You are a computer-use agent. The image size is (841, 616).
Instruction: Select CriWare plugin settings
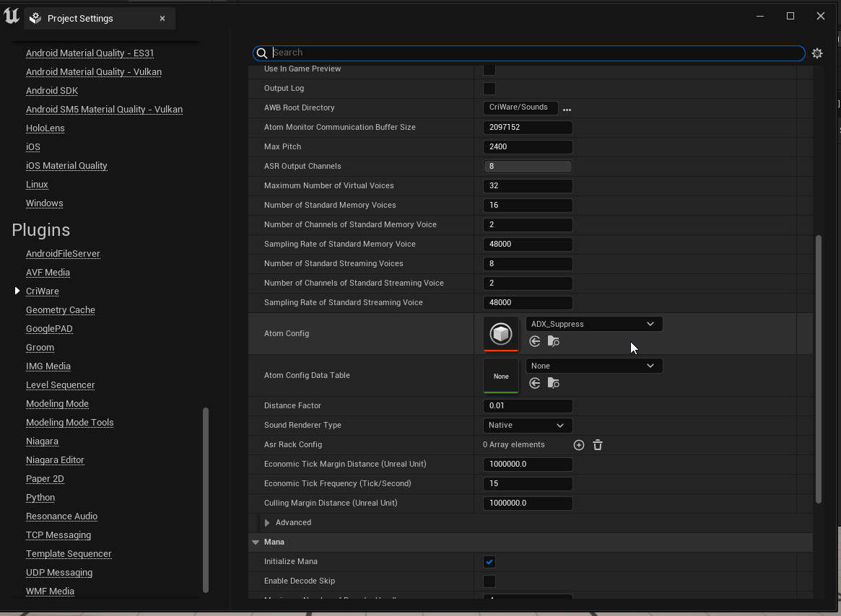(x=43, y=291)
